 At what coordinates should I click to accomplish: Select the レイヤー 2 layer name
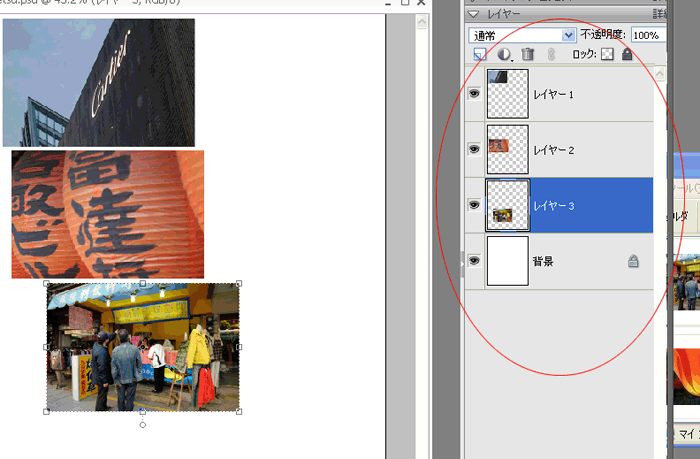(553, 149)
